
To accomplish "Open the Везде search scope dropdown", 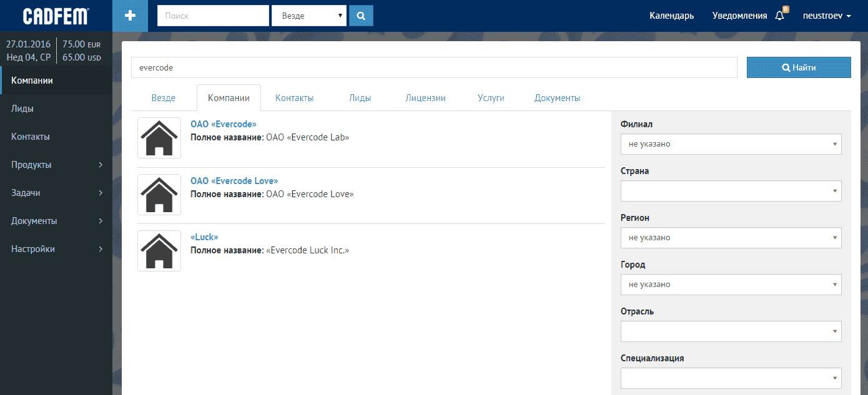I will click(x=309, y=16).
